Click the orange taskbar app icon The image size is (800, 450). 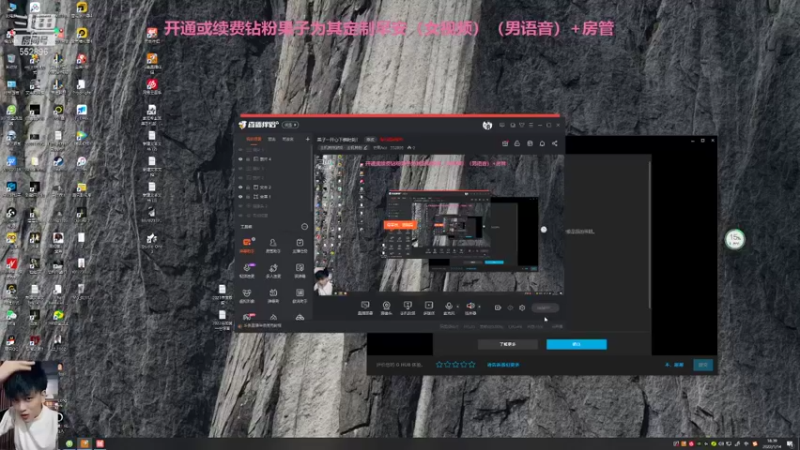click(85, 444)
